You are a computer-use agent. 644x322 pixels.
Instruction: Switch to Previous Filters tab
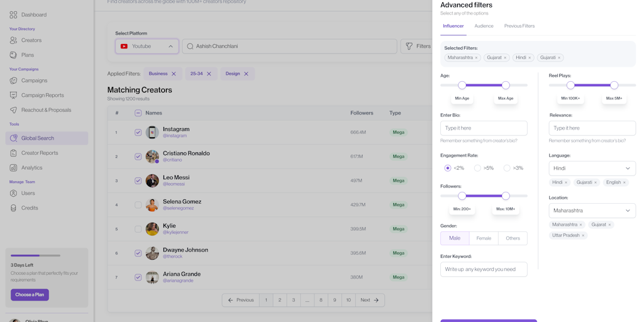click(x=519, y=26)
